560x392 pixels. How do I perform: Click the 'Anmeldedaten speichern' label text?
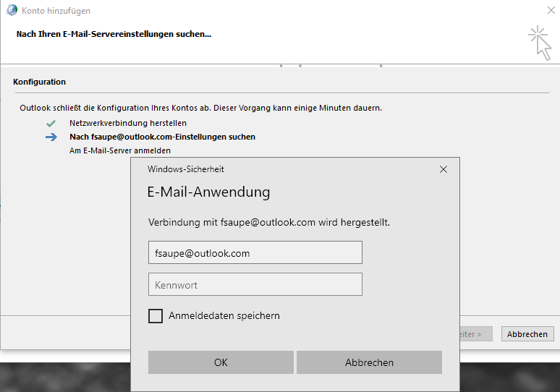(x=224, y=315)
